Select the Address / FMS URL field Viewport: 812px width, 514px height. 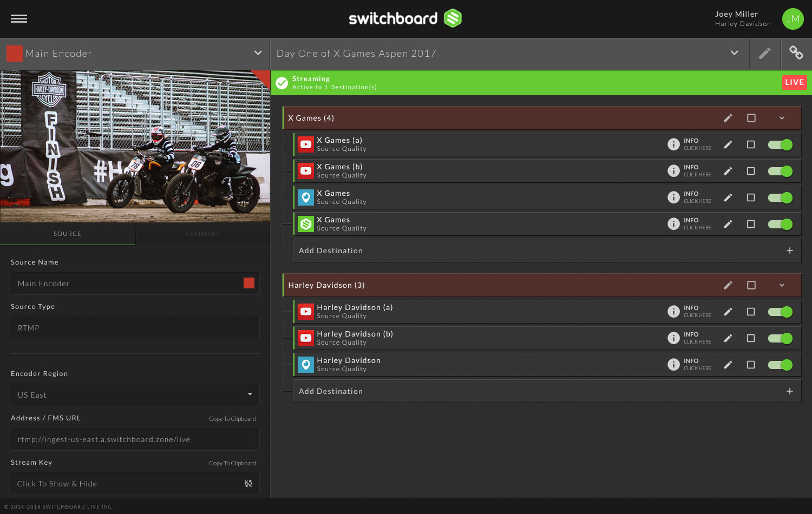click(x=135, y=439)
